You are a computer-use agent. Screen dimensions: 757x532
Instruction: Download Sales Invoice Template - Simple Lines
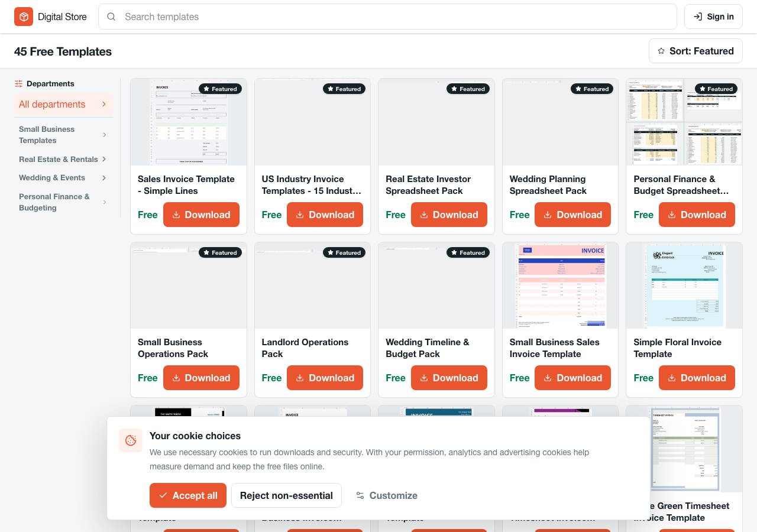201,215
